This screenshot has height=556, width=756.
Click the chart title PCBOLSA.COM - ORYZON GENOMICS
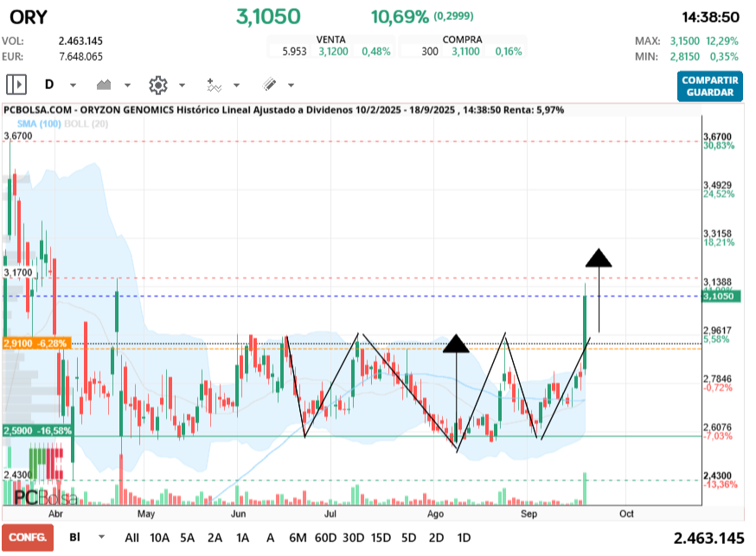click(x=89, y=110)
